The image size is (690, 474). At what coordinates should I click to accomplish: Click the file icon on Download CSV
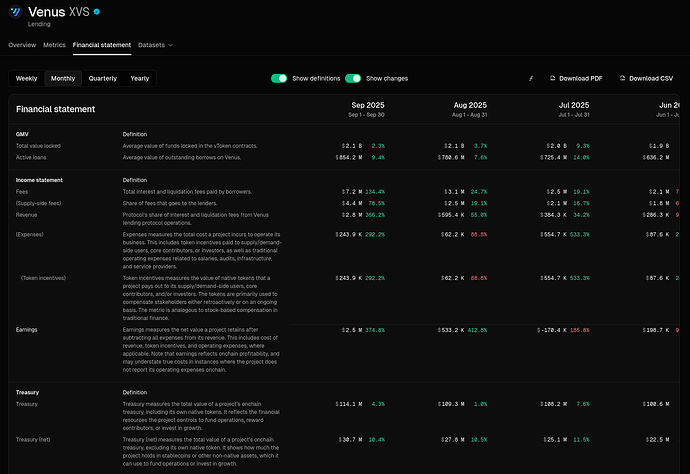[622, 78]
